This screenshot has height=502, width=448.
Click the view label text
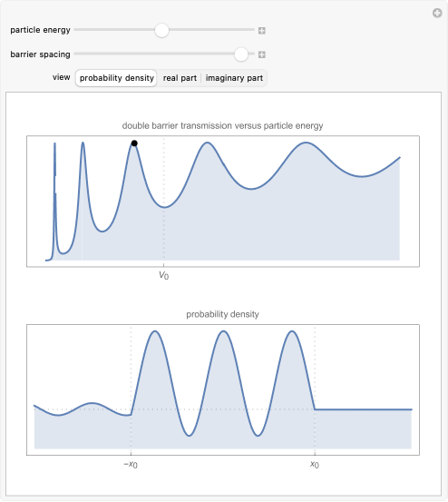click(x=62, y=77)
